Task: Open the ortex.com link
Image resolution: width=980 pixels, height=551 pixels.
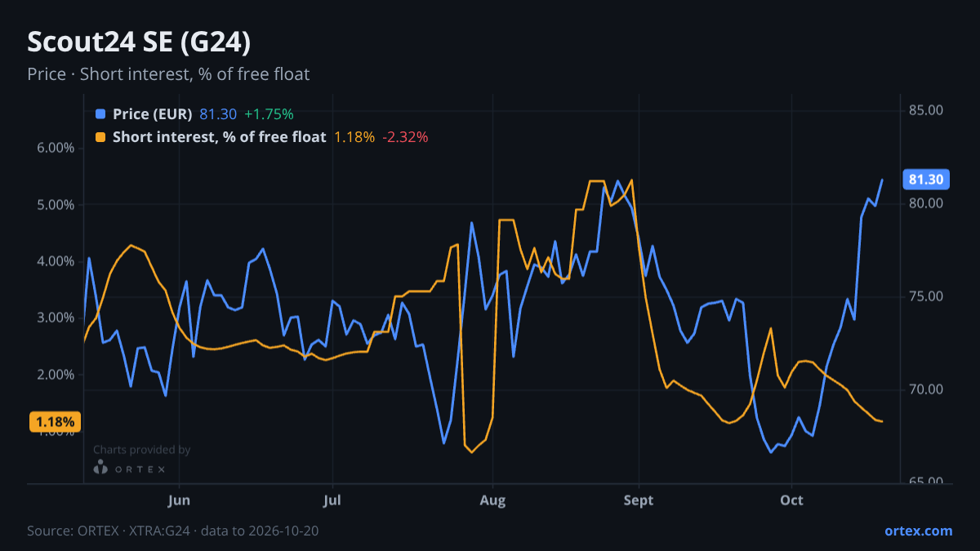Action: pyautogui.click(x=918, y=531)
